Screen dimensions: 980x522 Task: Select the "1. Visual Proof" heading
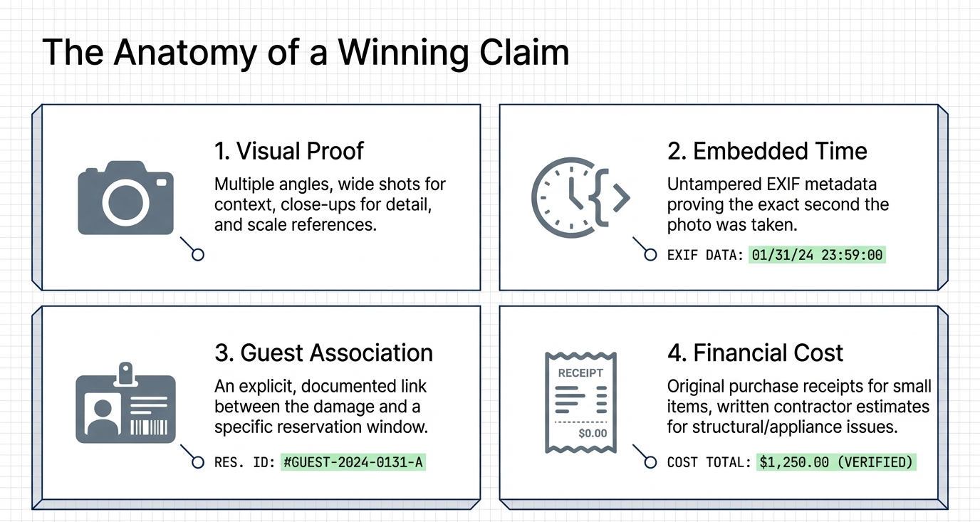tap(289, 151)
